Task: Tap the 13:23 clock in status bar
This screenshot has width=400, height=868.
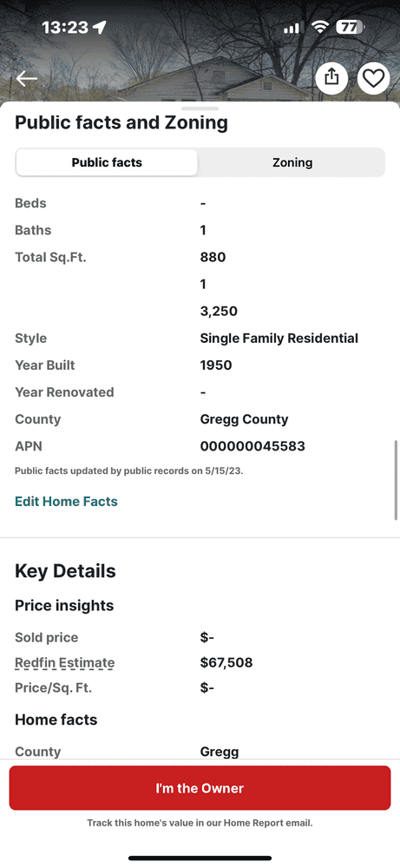Action: coord(65,27)
